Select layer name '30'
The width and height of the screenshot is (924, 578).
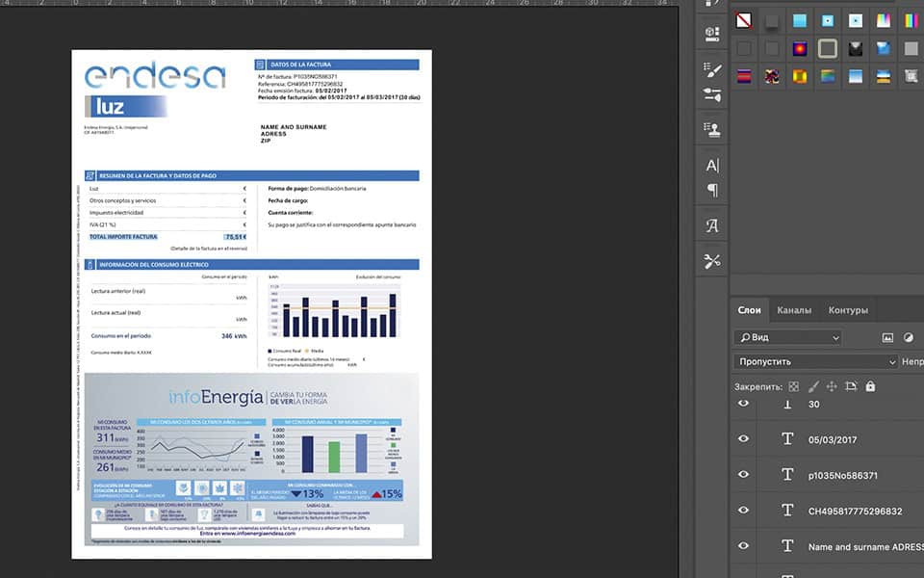(814, 405)
